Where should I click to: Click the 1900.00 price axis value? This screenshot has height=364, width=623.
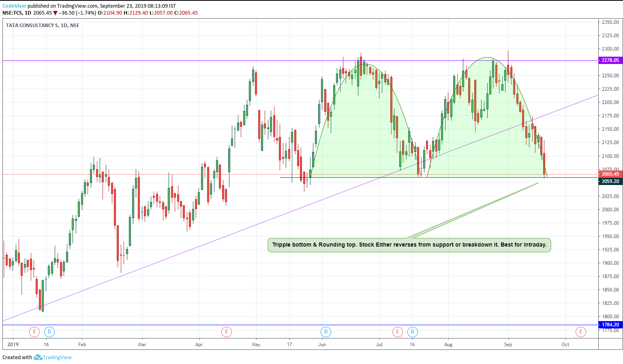pos(610,263)
